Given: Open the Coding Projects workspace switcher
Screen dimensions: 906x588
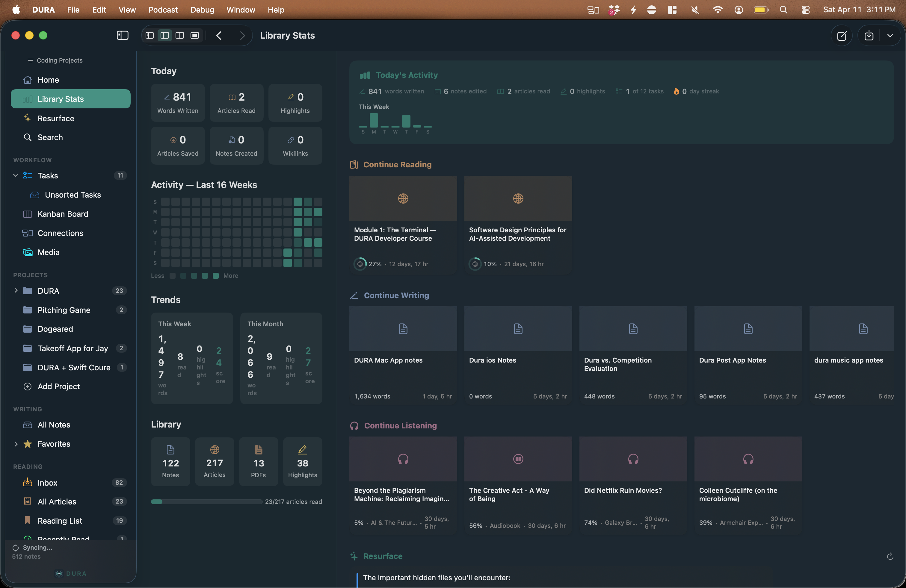Looking at the screenshot, I should coord(55,60).
